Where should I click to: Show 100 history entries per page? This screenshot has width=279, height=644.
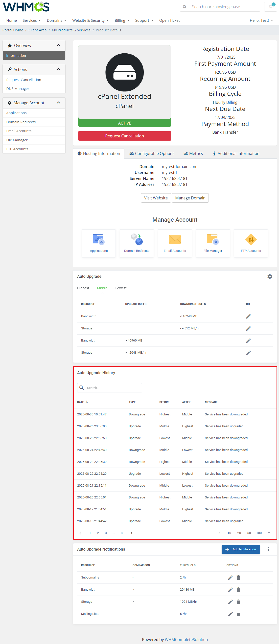coord(259,533)
